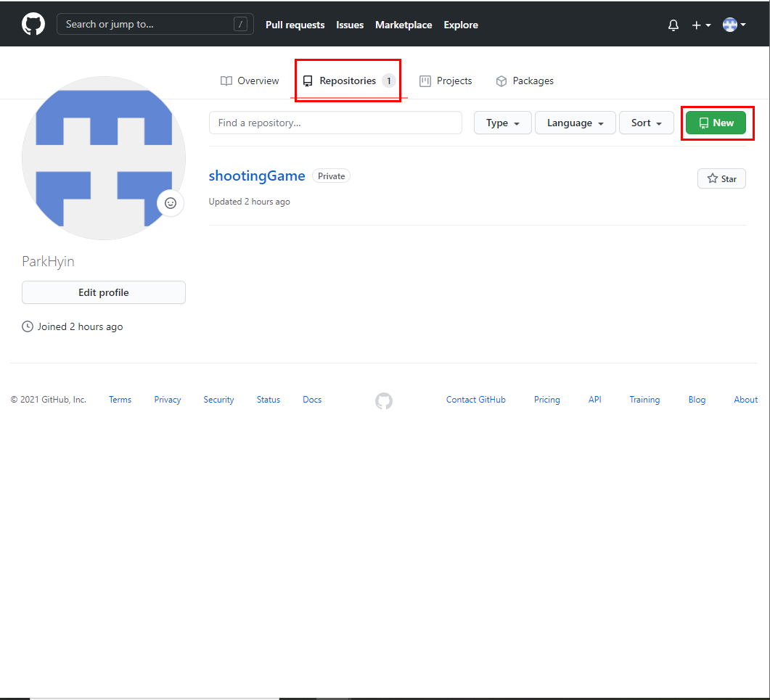The image size is (770, 700).
Task: Open the Blog footer link
Action: coord(697,400)
